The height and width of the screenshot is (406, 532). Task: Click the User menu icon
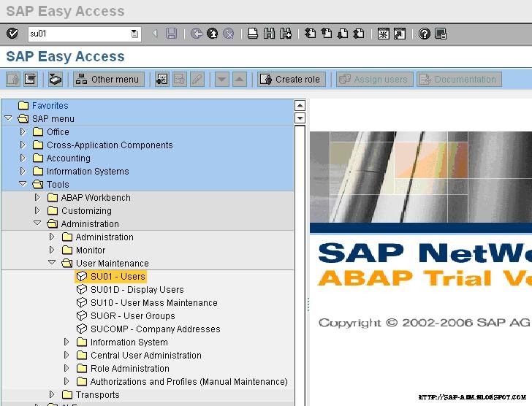click(13, 80)
